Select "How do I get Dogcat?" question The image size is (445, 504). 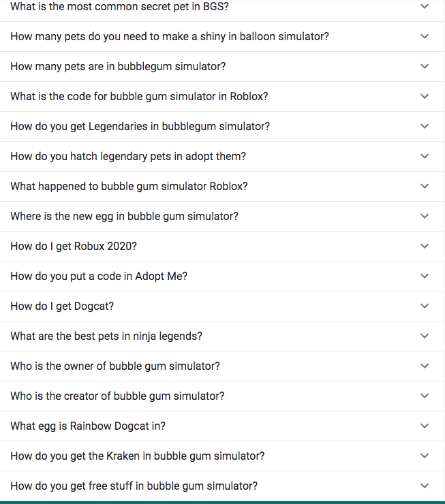62,306
